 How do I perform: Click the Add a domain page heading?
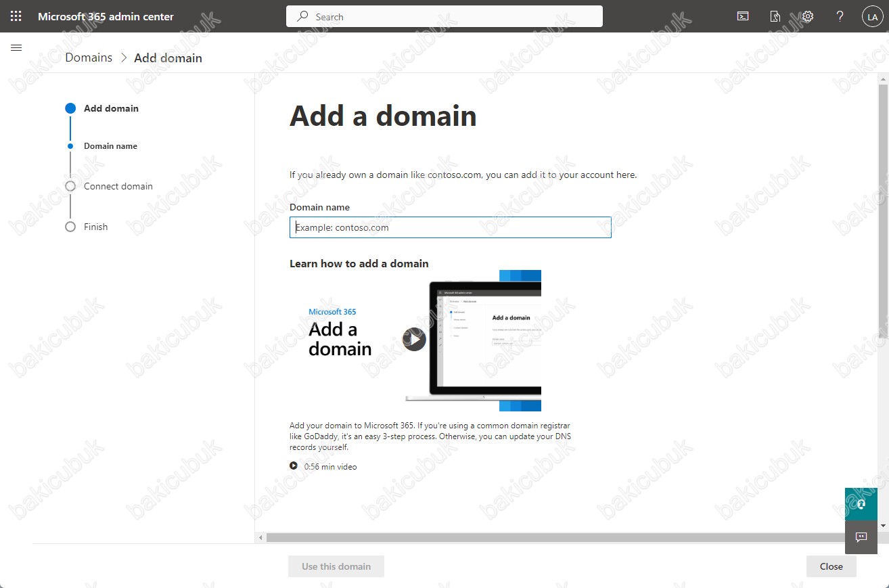pyautogui.click(x=383, y=116)
